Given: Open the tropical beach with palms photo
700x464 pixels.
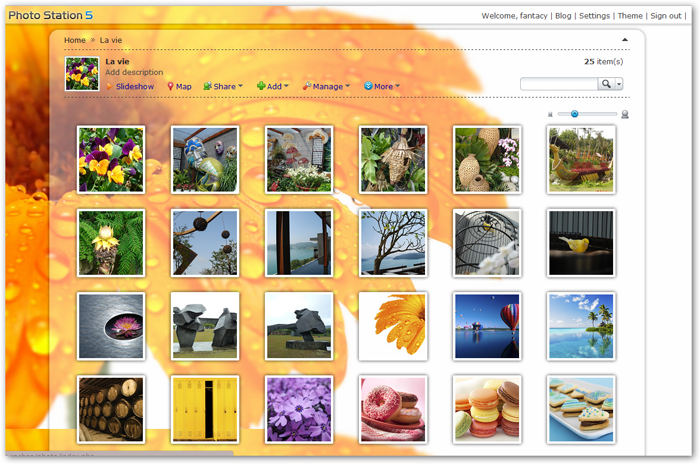Looking at the screenshot, I should (581, 326).
